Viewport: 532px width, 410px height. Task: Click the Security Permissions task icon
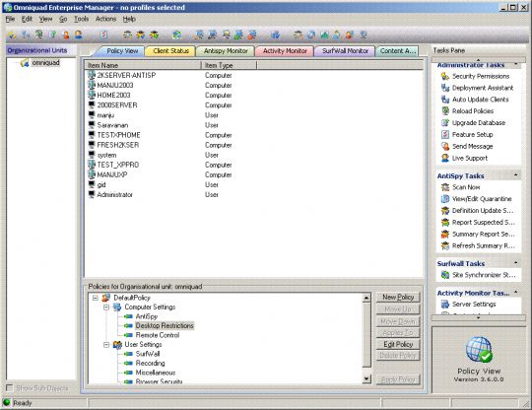point(444,76)
